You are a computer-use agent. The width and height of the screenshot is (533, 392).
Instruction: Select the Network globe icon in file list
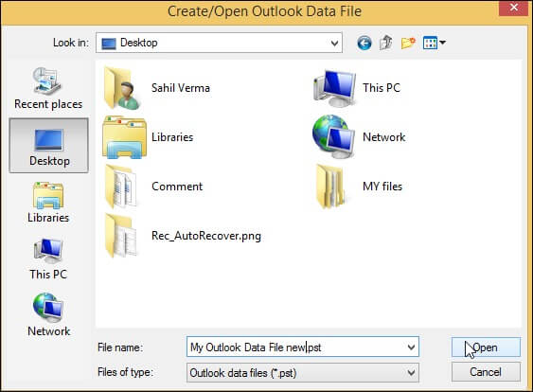pos(333,136)
